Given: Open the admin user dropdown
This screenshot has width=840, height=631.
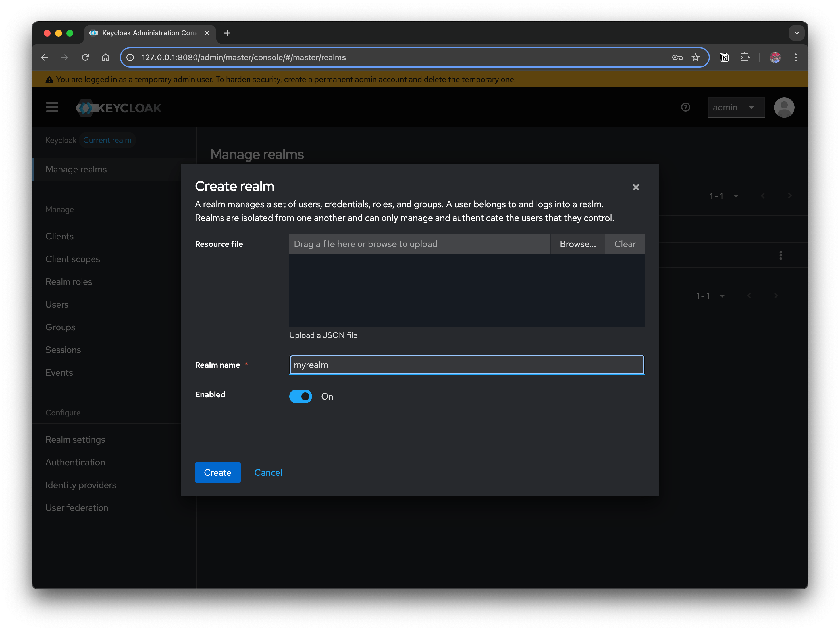Looking at the screenshot, I should click(x=736, y=107).
